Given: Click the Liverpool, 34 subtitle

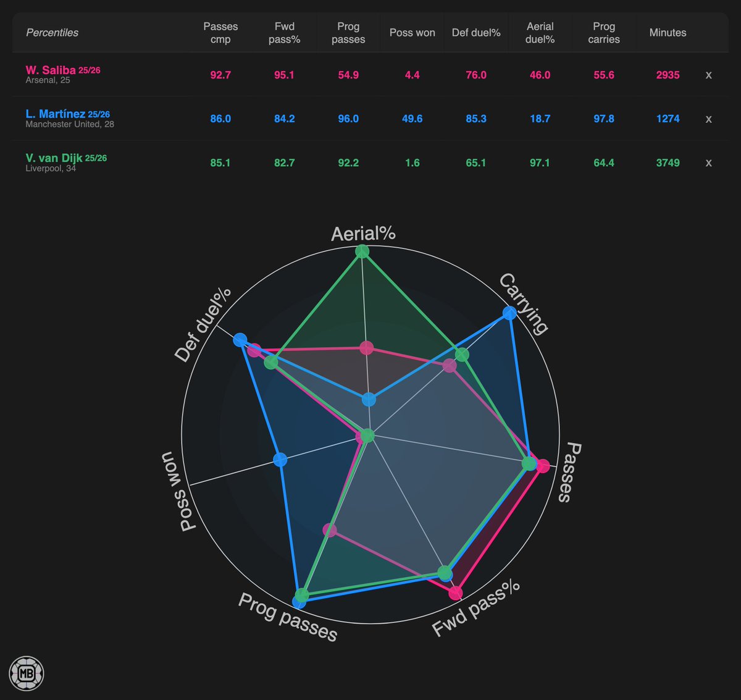Looking at the screenshot, I should (x=51, y=168).
